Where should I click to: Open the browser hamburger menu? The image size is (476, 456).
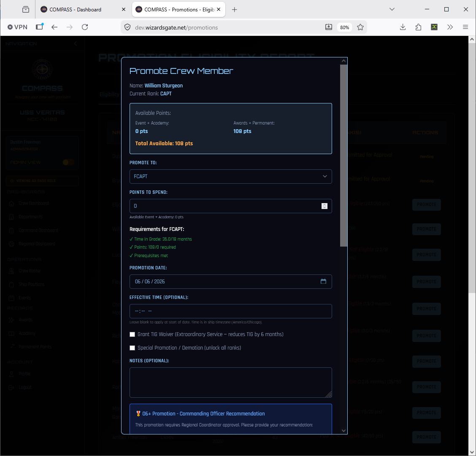point(465,27)
